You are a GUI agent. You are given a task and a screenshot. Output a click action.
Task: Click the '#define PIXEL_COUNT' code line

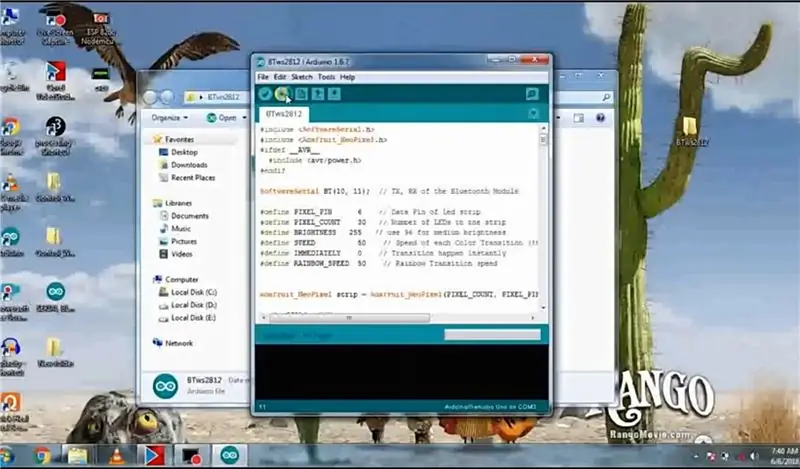click(x=383, y=222)
